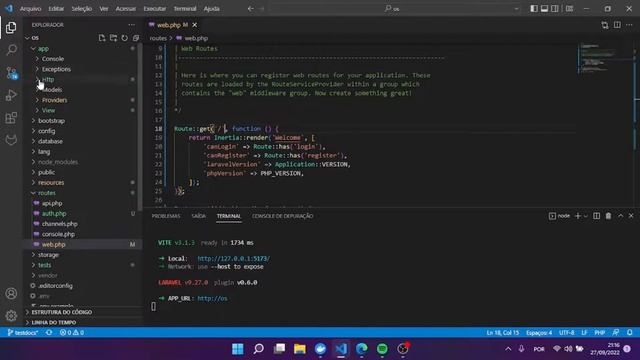Switch to the SAÍDA panel tab
The image size is (640, 360).
(x=199, y=216)
